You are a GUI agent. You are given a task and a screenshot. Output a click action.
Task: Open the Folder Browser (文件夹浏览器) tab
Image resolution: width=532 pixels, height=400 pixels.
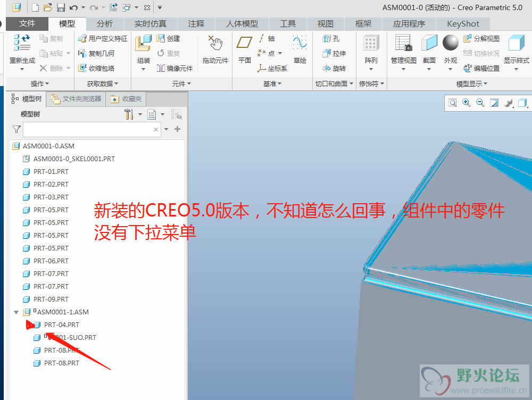click(76, 99)
